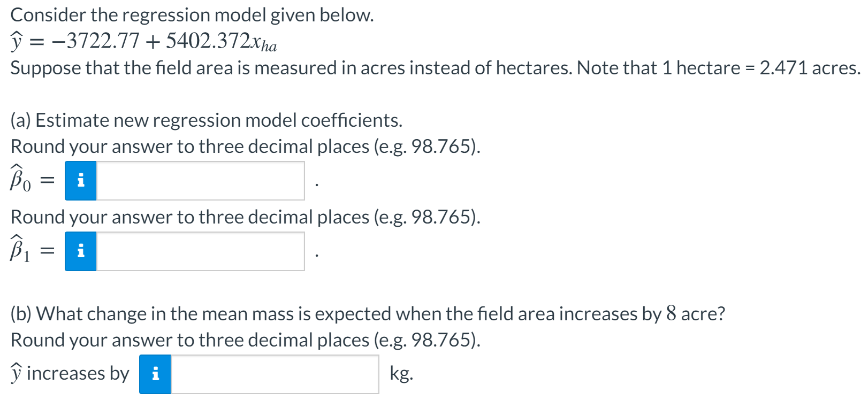Click the 'Round your answer' line above β1
The image size is (868, 408).
(x=246, y=217)
